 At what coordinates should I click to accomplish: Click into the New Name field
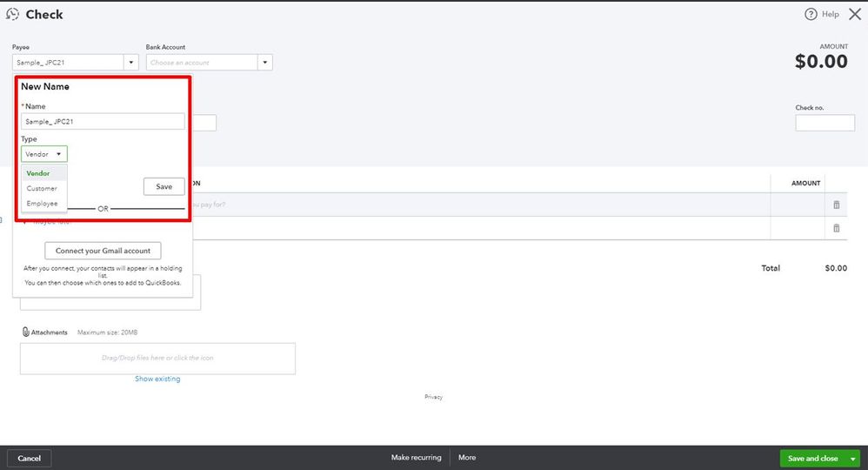(103, 121)
